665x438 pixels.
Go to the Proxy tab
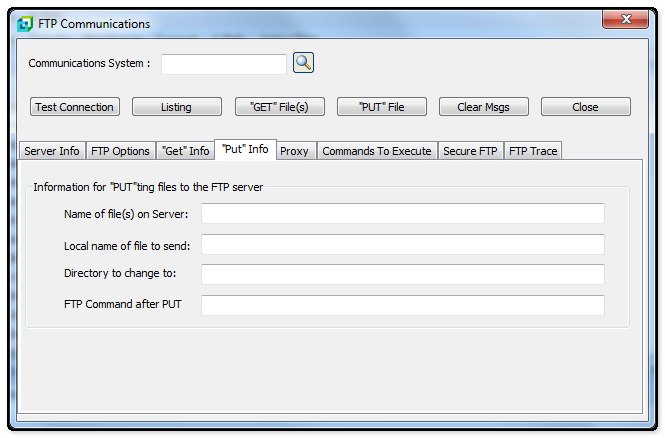(x=294, y=151)
